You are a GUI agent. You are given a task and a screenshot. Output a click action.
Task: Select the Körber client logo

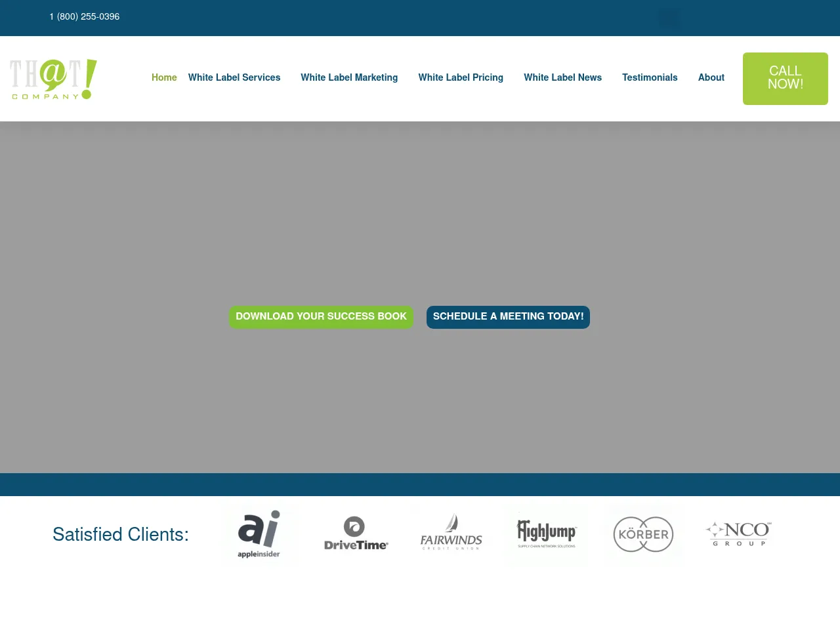[642, 534]
